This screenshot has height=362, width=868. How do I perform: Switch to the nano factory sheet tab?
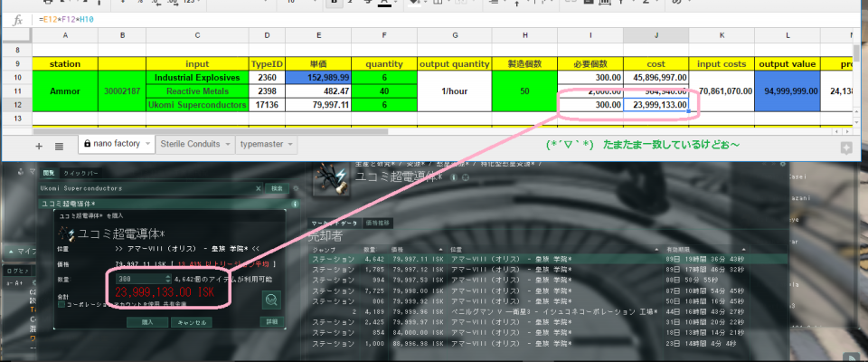click(x=116, y=144)
